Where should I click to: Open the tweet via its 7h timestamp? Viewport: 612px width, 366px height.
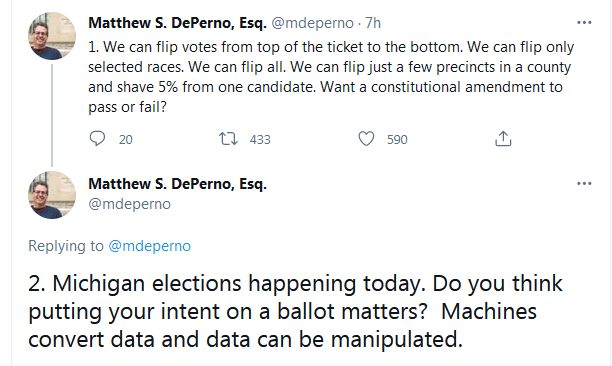pos(373,23)
